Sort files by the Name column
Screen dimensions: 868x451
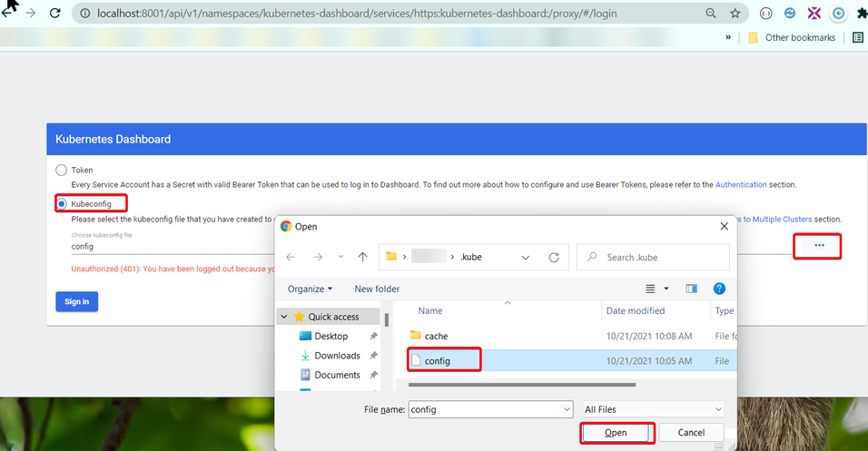point(430,311)
